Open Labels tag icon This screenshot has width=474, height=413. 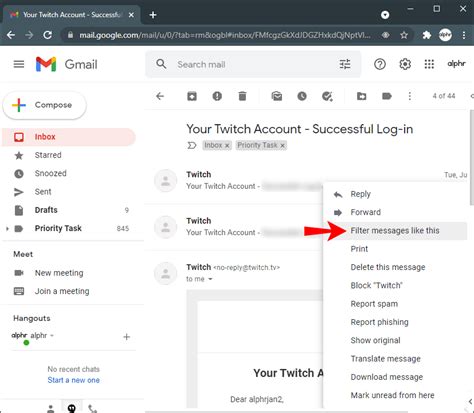click(x=387, y=96)
